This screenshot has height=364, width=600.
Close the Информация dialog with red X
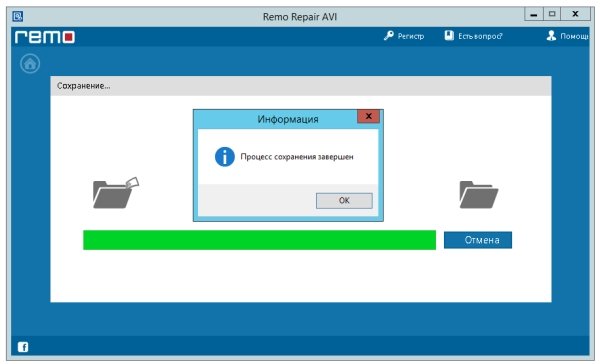click(x=368, y=116)
